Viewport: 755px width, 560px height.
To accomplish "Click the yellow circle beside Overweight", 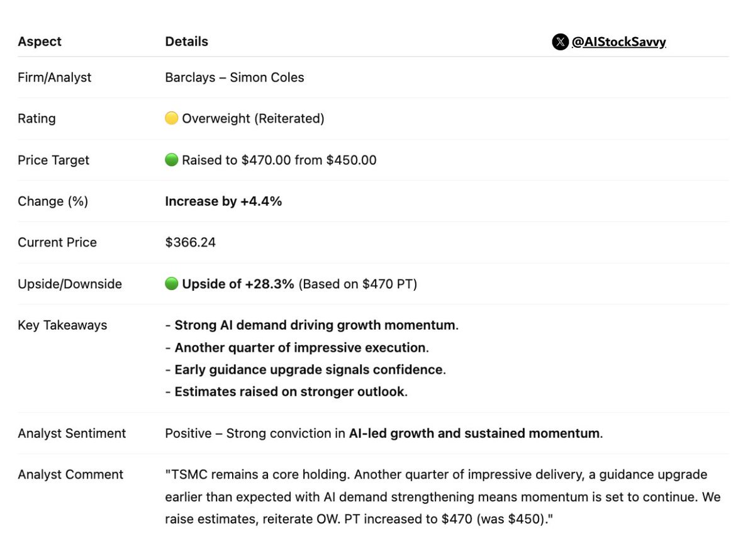I will coord(171,118).
